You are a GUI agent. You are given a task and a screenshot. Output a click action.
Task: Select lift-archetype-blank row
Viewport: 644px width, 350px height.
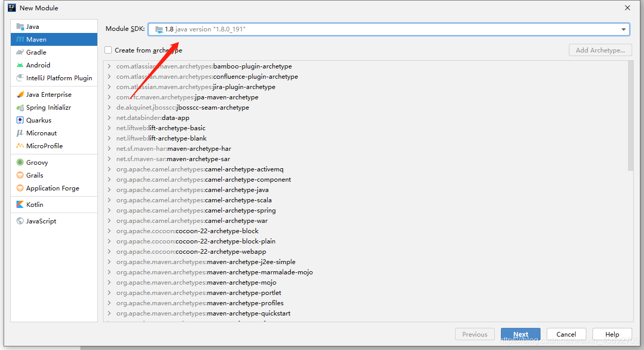(x=368, y=138)
